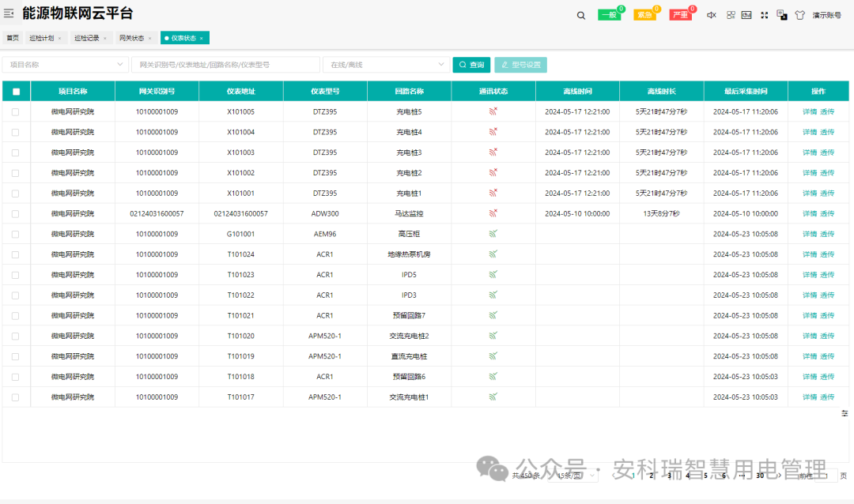Click 透传 for the T101018 row

coord(827,377)
